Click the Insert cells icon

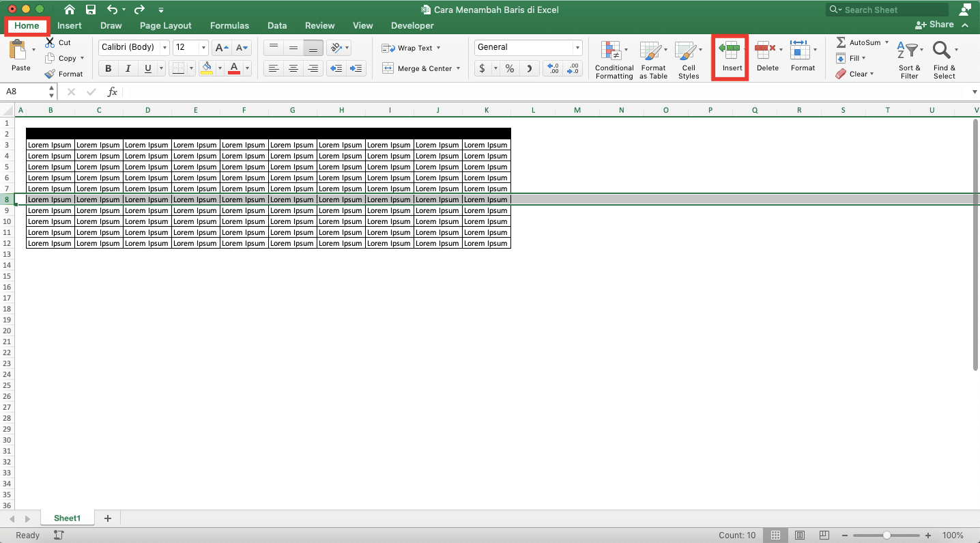730,49
